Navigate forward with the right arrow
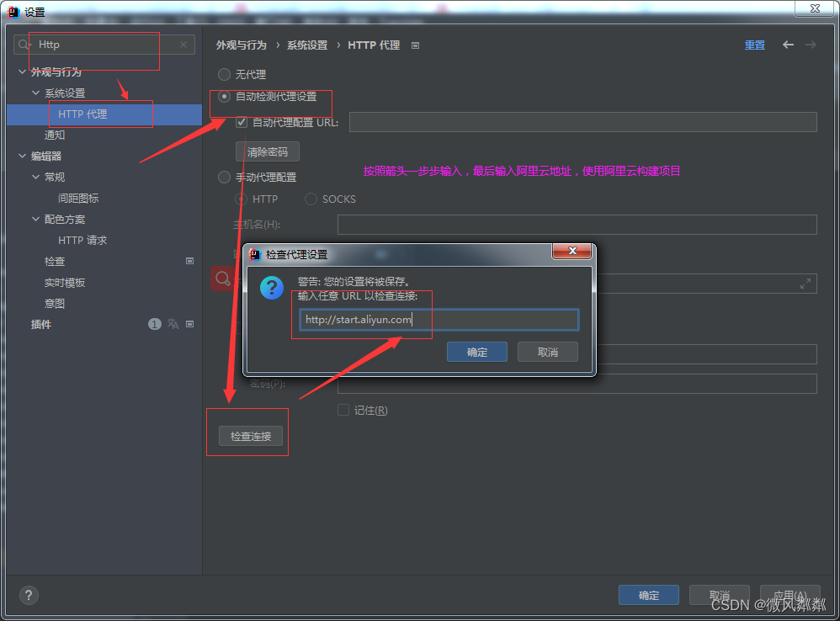Viewport: 840px width, 621px height. [x=811, y=45]
